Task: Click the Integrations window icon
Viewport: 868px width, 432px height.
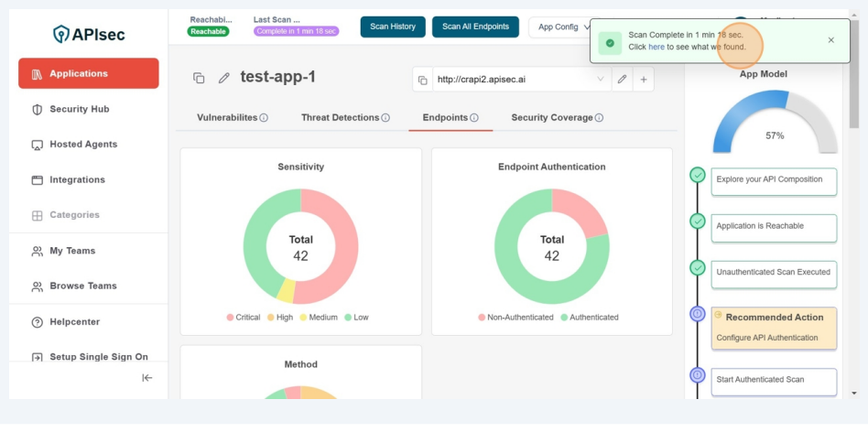Action: pos(38,179)
